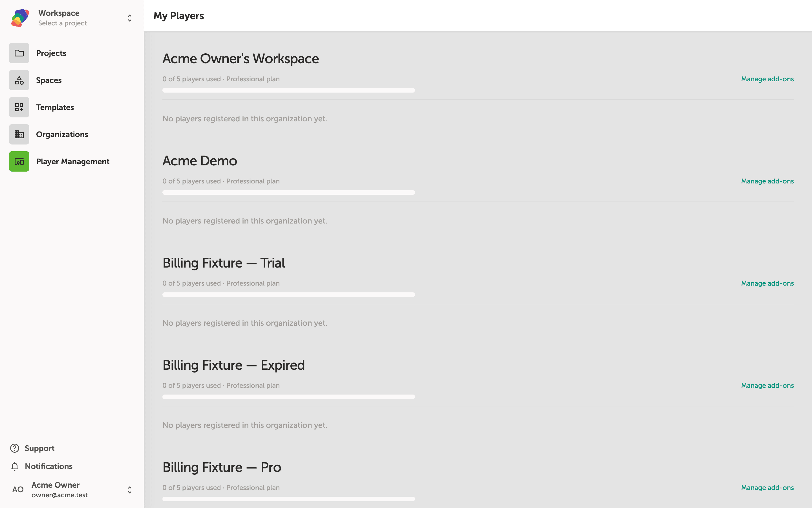This screenshot has height=508, width=812.
Task: Click Billing Fixture — Trial 'No players registered' message
Action: (245, 323)
